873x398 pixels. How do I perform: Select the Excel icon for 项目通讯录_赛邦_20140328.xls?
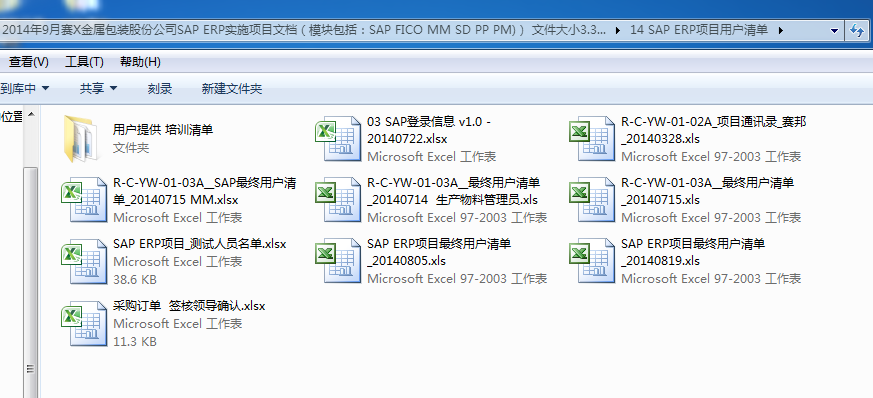tap(592, 138)
